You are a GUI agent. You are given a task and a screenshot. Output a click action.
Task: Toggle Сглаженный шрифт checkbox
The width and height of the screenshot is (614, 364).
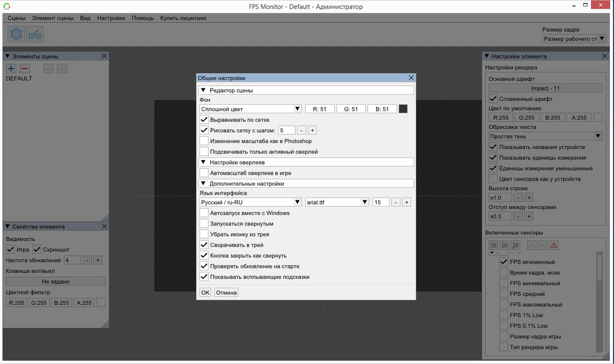tap(493, 99)
